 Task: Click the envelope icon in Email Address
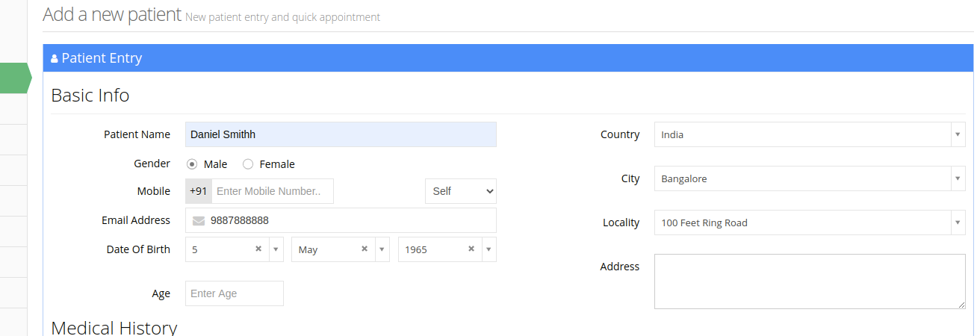[x=199, y=220]
